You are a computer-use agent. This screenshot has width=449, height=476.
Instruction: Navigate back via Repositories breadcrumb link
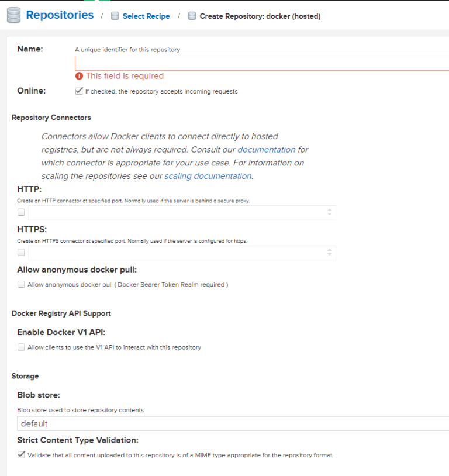(59, 15)
